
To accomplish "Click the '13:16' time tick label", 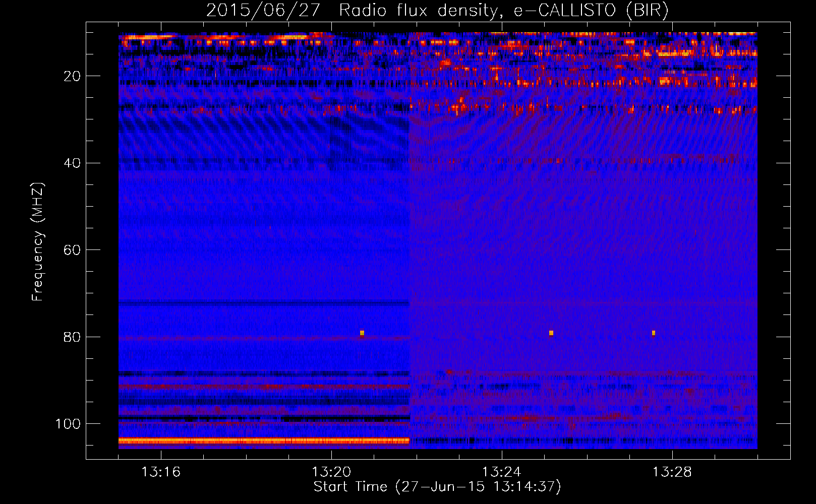I will [161, 472].
